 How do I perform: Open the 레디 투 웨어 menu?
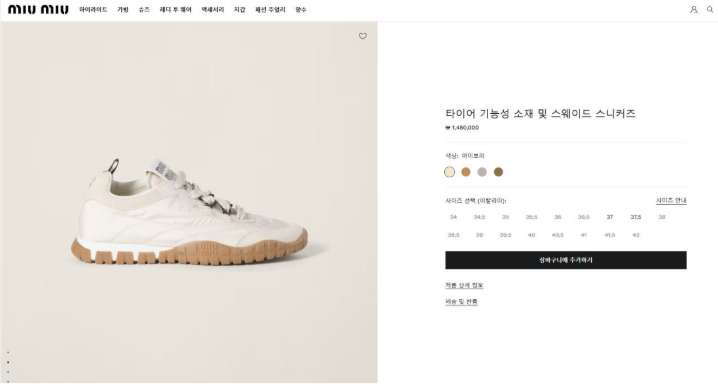pos(175,10)
